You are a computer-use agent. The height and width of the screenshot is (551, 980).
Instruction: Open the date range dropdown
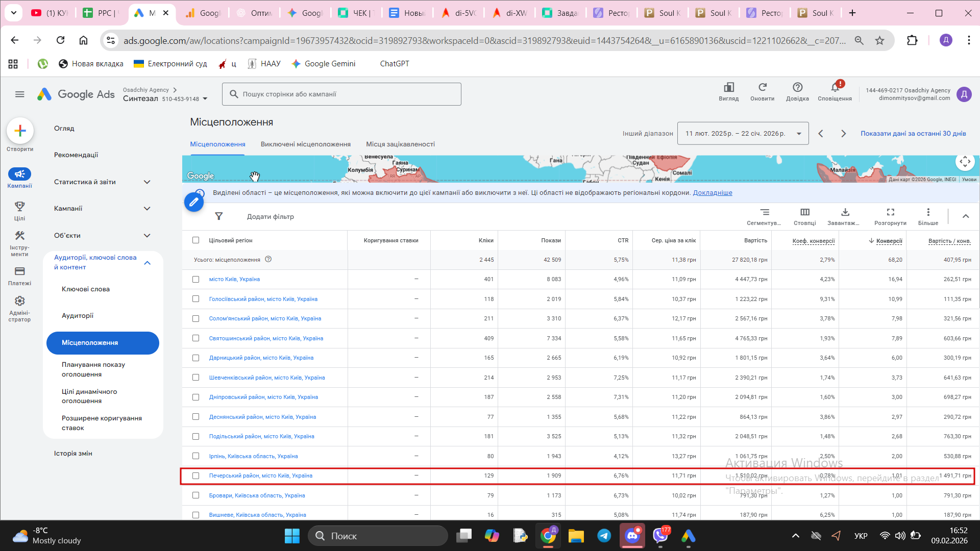pyautogui.click(x=743, y=134)
